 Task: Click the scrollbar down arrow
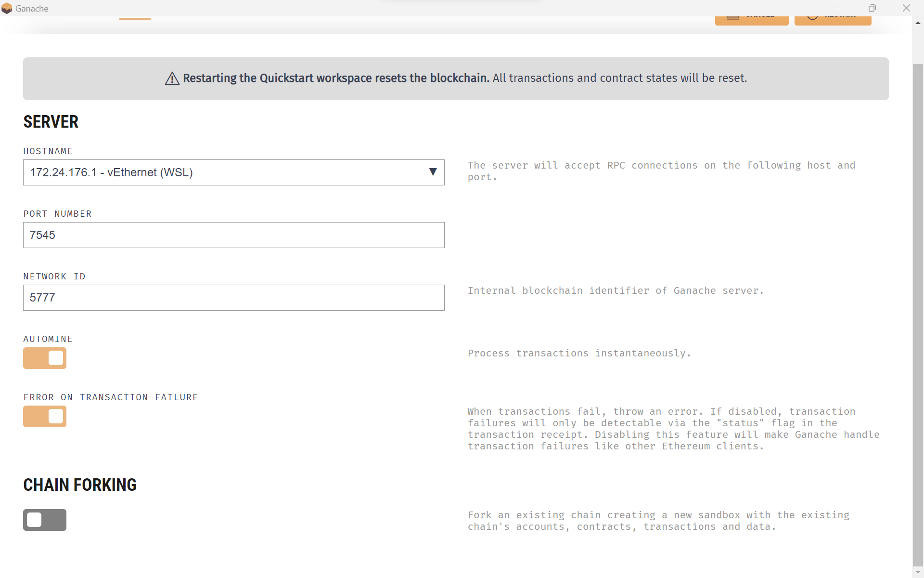coord(918,572)
